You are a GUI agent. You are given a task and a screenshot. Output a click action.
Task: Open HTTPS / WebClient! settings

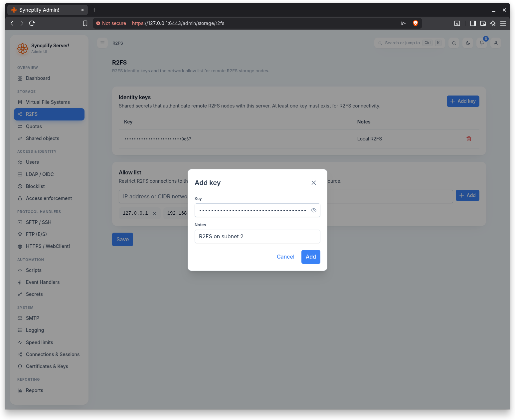click(x=49, y=246)
